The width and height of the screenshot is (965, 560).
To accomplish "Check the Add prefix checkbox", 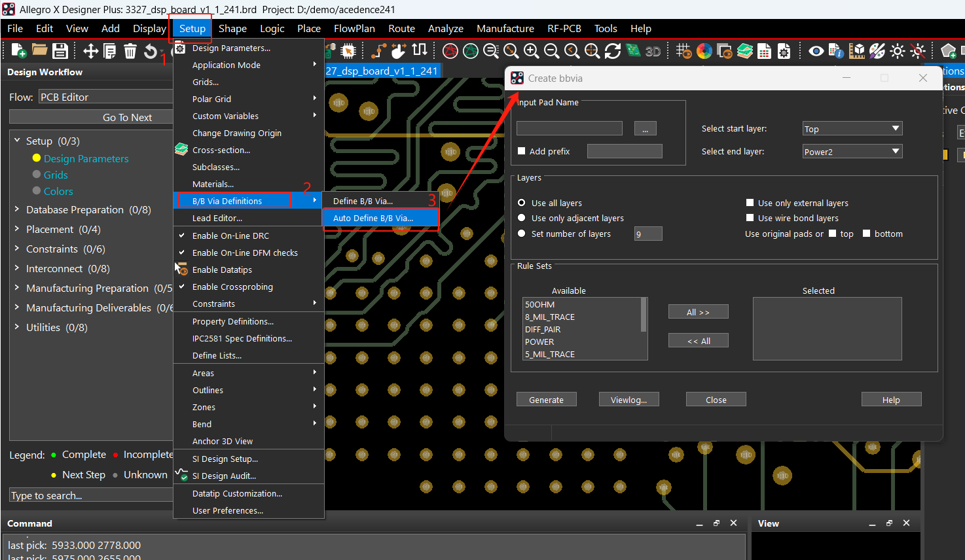I will point(522,151).
